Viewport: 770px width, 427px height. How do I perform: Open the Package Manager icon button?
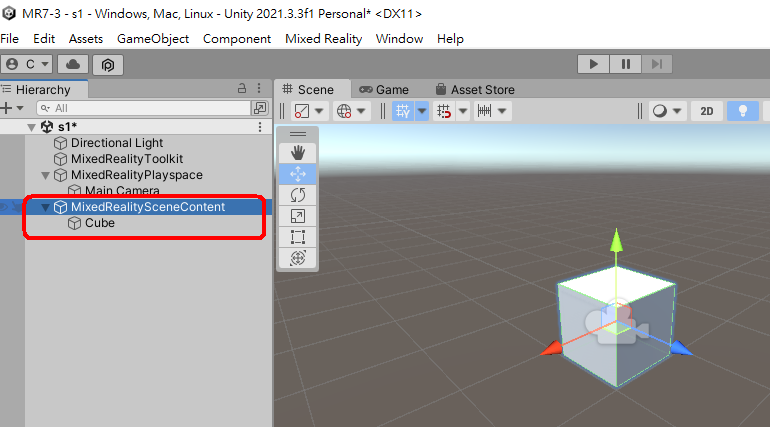pos(108,64)
